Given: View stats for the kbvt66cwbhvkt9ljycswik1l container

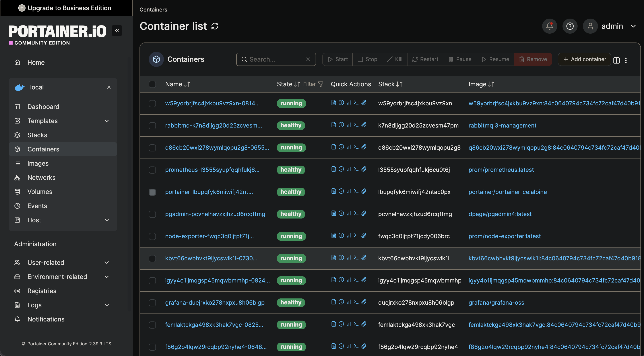Looking at the screenshot, I should (x=349, y=257).
